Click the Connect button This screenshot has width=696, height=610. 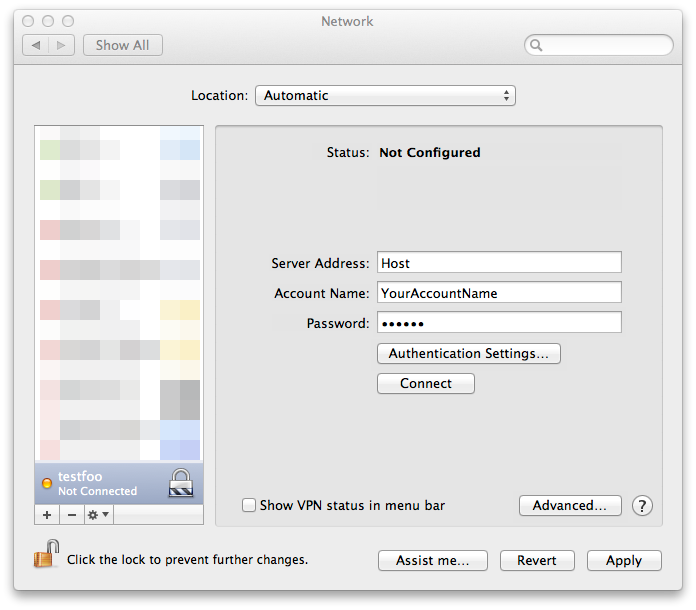pos(426,383)
